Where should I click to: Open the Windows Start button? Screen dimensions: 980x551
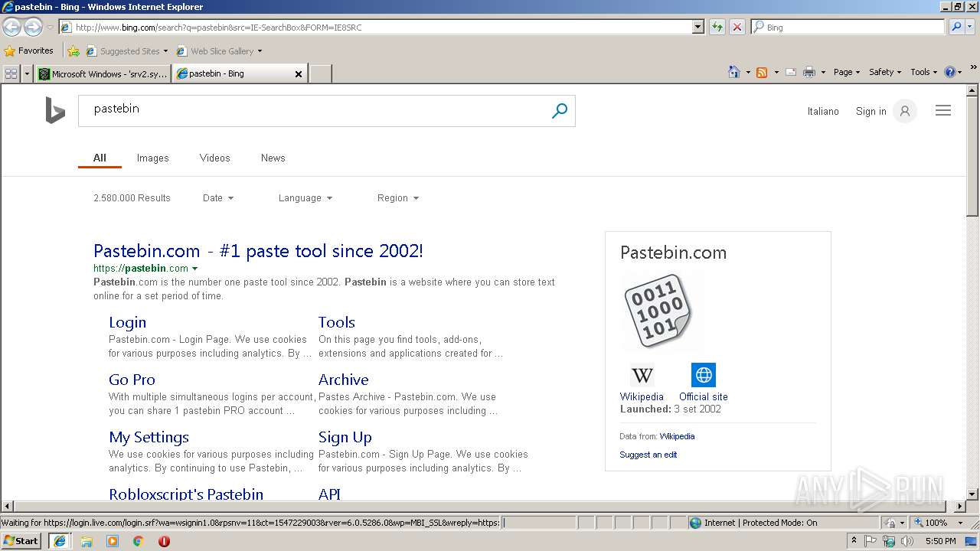(21, 541)
